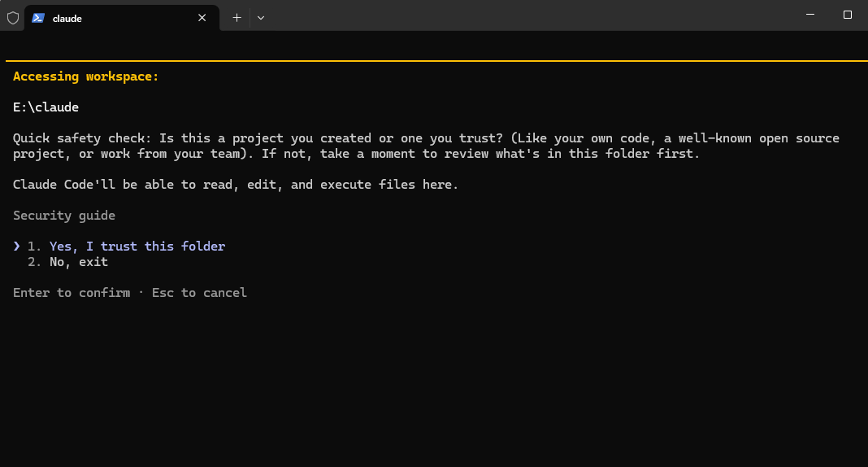Minimize the terminal window

810,15
